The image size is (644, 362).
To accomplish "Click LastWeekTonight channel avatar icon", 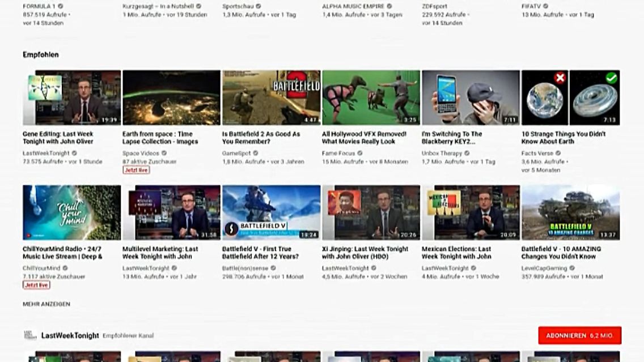I will pyautogui.click(x=30, y=335).
